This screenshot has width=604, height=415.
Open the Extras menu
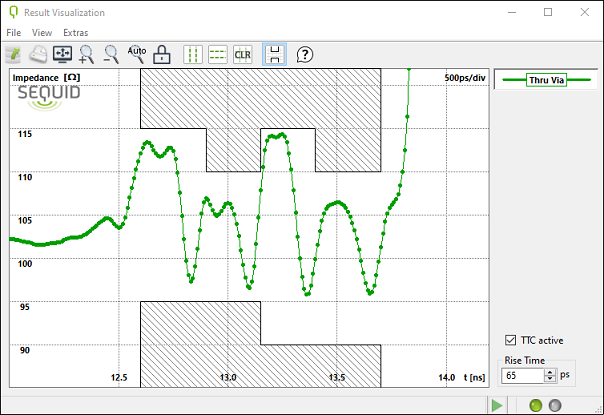[x=75, y=33]
